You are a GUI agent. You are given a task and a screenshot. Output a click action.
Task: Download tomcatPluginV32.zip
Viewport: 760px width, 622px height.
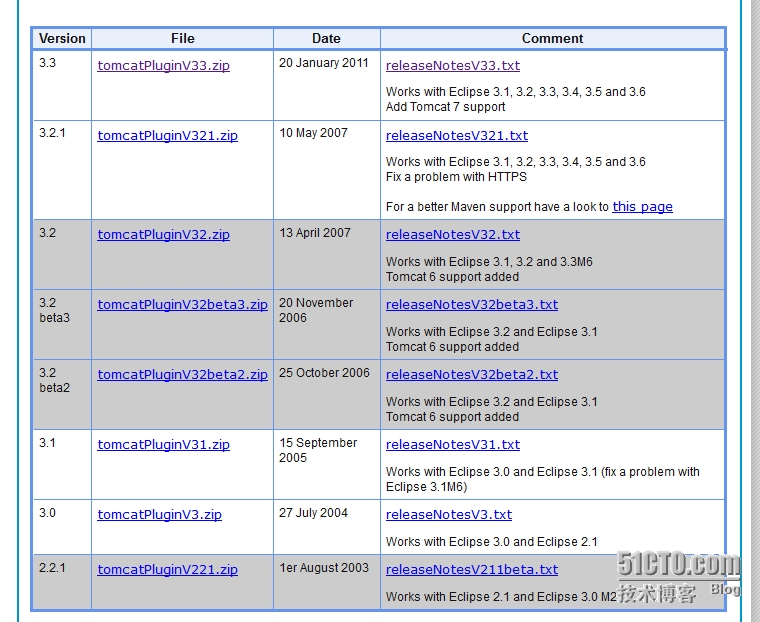pos(163,235)
